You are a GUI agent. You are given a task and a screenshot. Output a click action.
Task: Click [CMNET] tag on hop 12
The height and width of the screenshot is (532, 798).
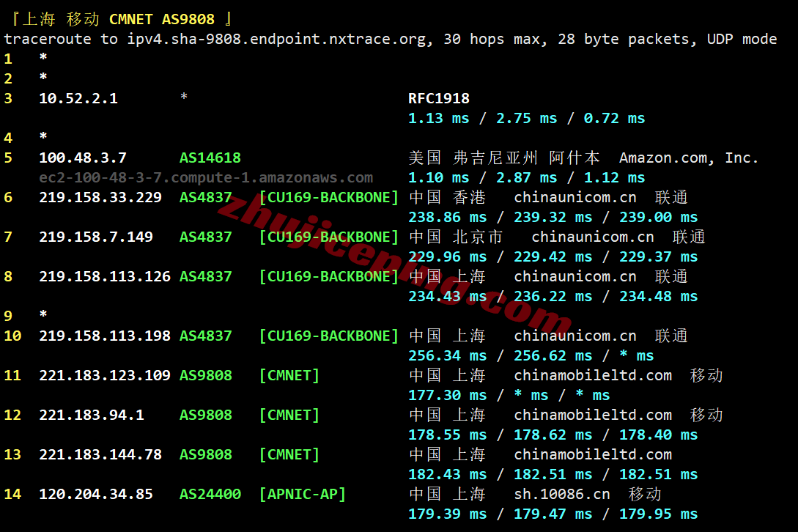click(289, 415)
